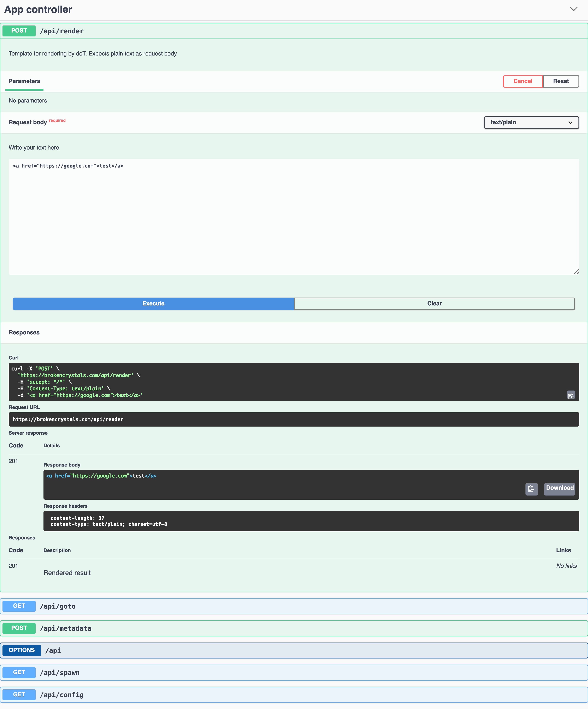Expand the POST /api/metadata endpoint
588x709 pixels.
point(294,628)
